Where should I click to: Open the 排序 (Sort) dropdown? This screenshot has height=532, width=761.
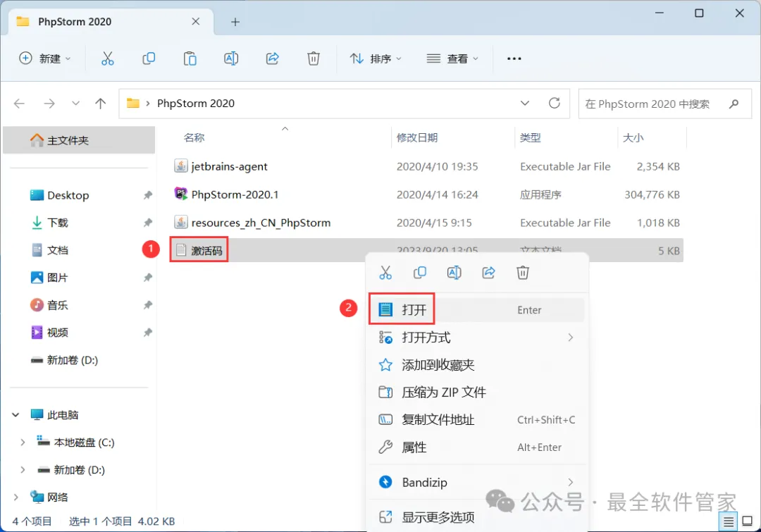tap(376, 58)
